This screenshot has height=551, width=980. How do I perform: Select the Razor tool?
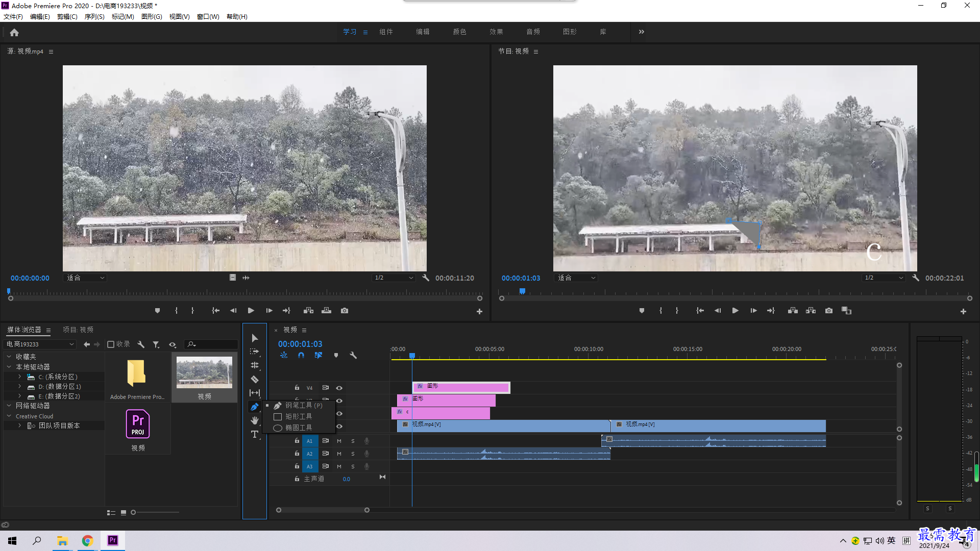click(255, 379)
